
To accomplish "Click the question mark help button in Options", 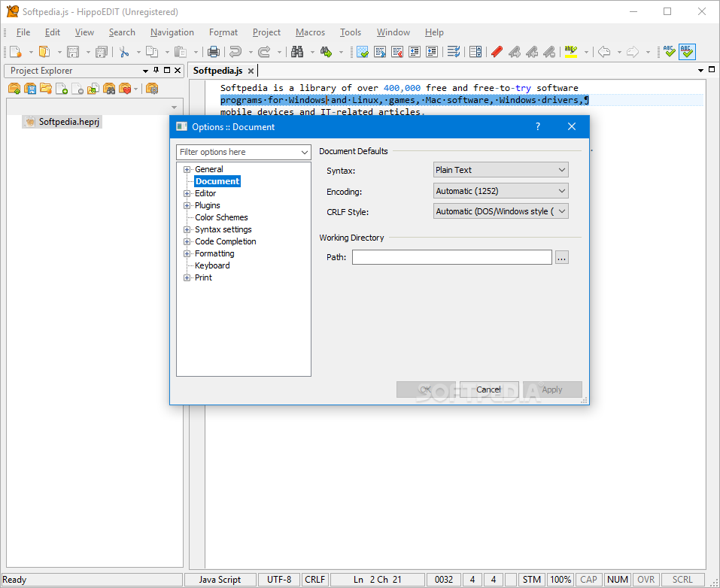I will tap(538, 126).
